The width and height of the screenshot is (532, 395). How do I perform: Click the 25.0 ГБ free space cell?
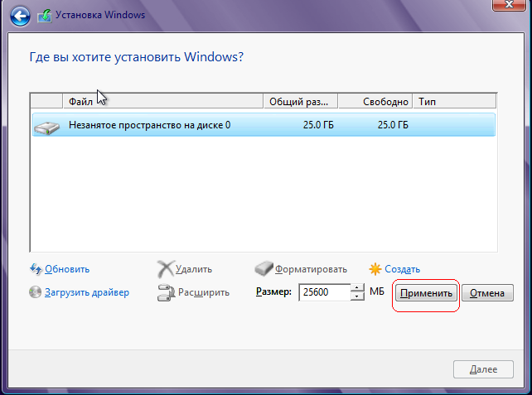393,125
